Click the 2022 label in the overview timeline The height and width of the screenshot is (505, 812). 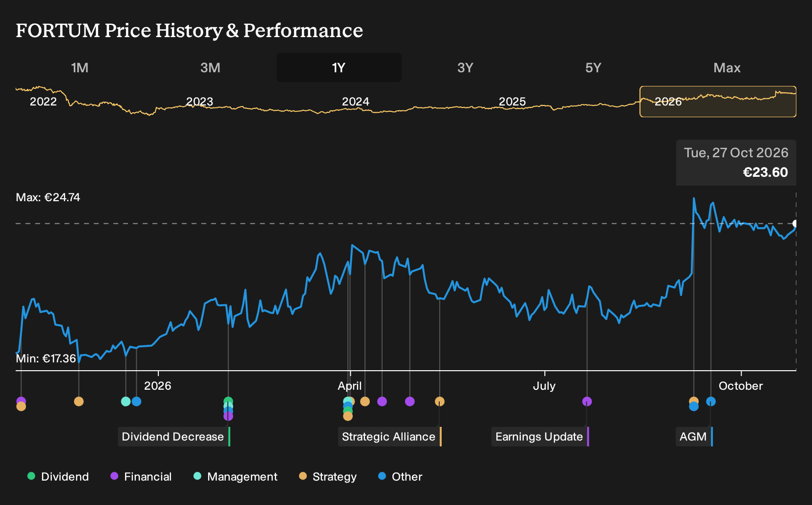click(x=43, y=102)
